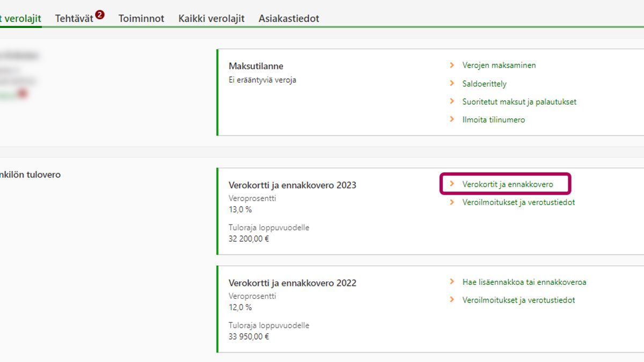Viewport: 644px width, 362px height.
Task: Click the chevron before Ilmoita tilinumero
Action: (x=452, y=120)
